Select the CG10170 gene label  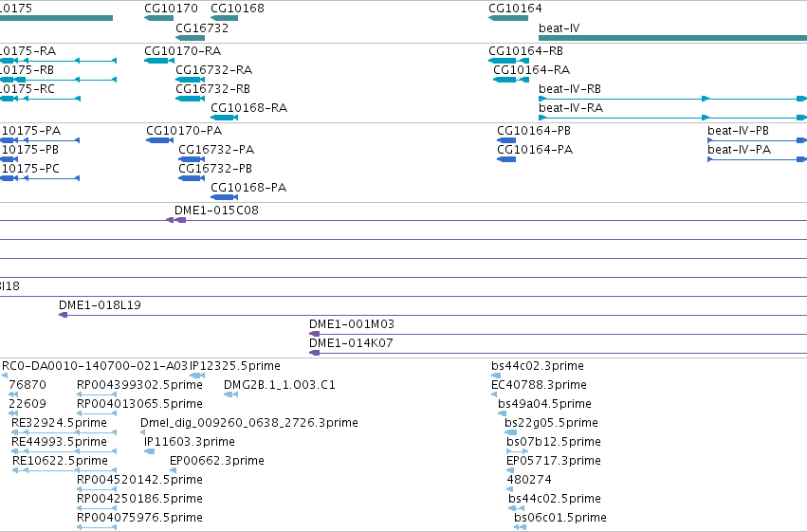click(x=171, y=9)
